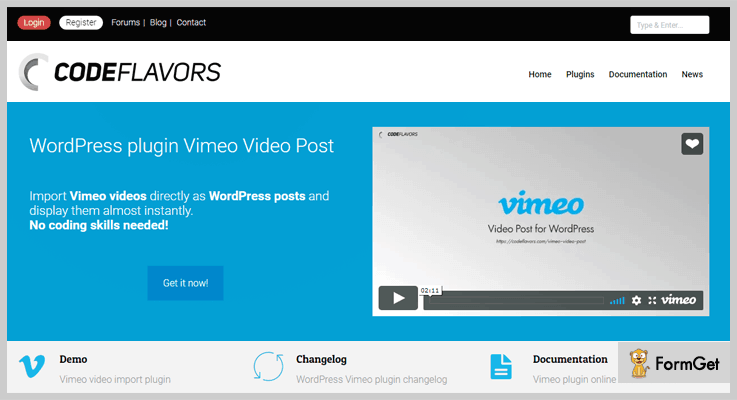Open the Register page
Image resolution: width=737 pixels, height=400 pixels.
(81, 23)
